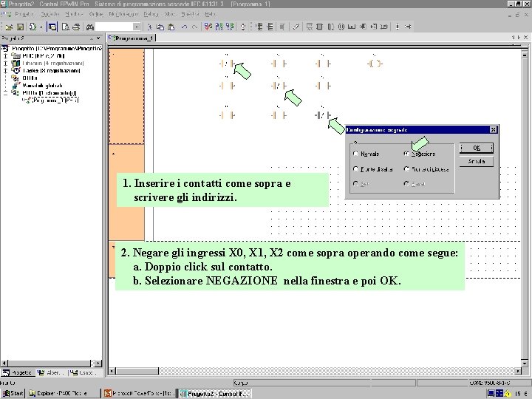532x399 pixels.
Task: Open dropdown arrow beside third toolbar icon
Action: tap(41, 27)
